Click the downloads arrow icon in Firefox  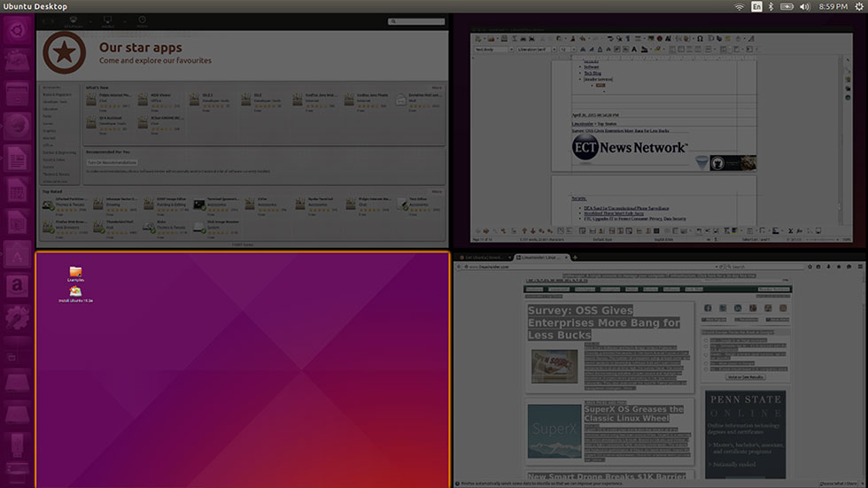point(829,267)
